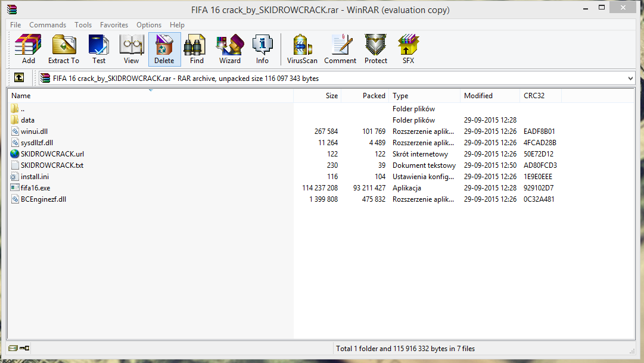644x363 pixels.
Task: Click the type 'Aplikacja'
Action: (407, 188)
